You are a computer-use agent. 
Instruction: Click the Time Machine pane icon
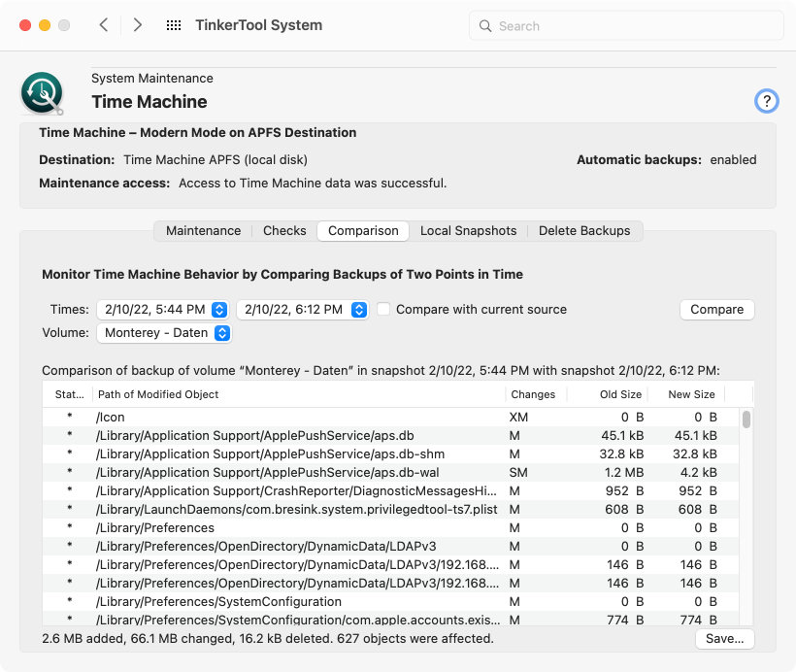point(42,93)
